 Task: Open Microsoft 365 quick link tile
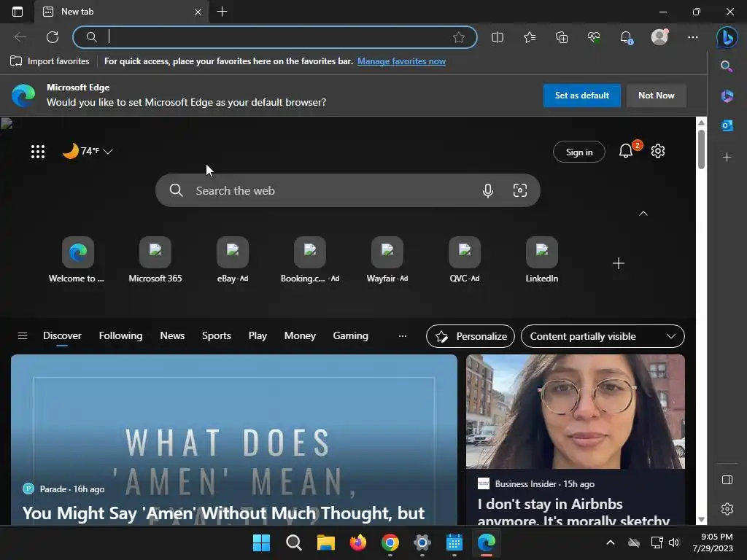(155, 260)
